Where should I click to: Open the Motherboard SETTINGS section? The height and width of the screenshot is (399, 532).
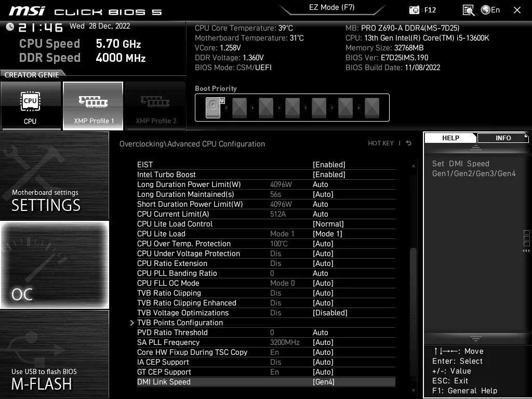pos(54,176)
